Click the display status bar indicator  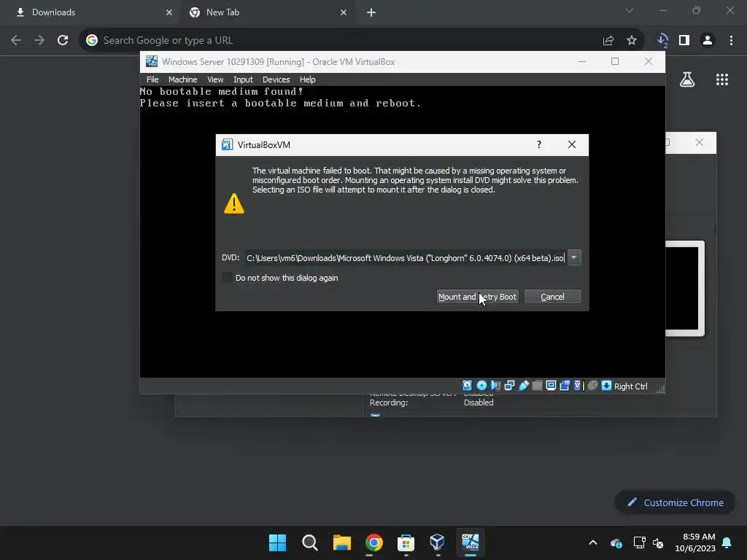(x=551, y=386)
